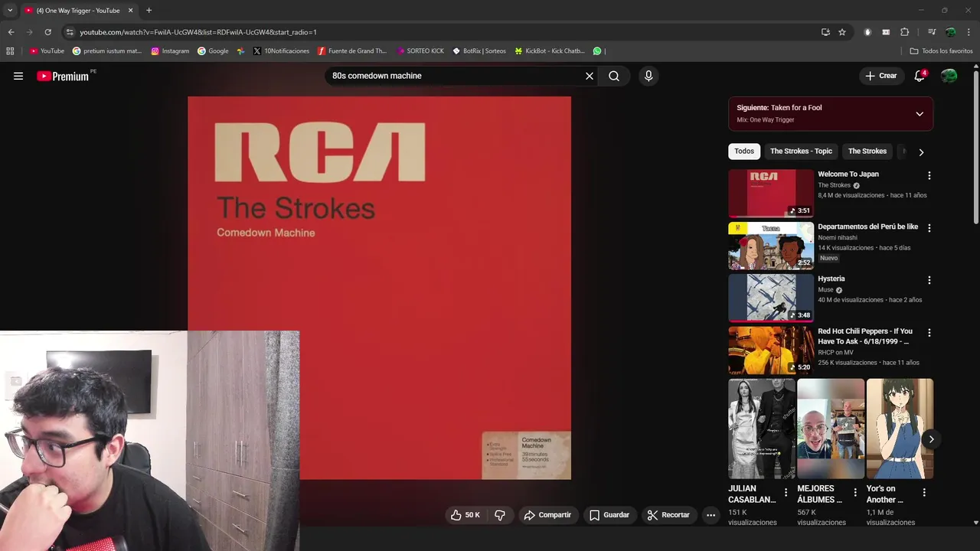This screenshot has height=551, width=980.
Task: Click the Guardar save button
Action: coord(609,515)
